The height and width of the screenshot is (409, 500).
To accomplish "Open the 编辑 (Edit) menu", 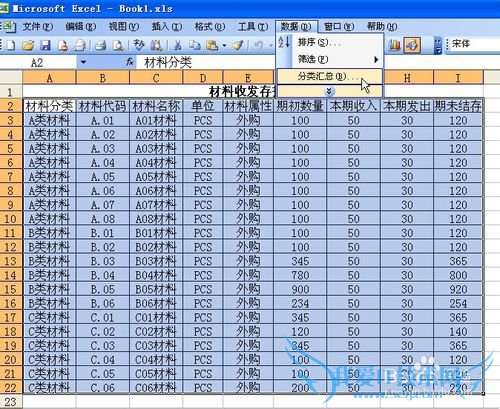I will click(81, 27).
